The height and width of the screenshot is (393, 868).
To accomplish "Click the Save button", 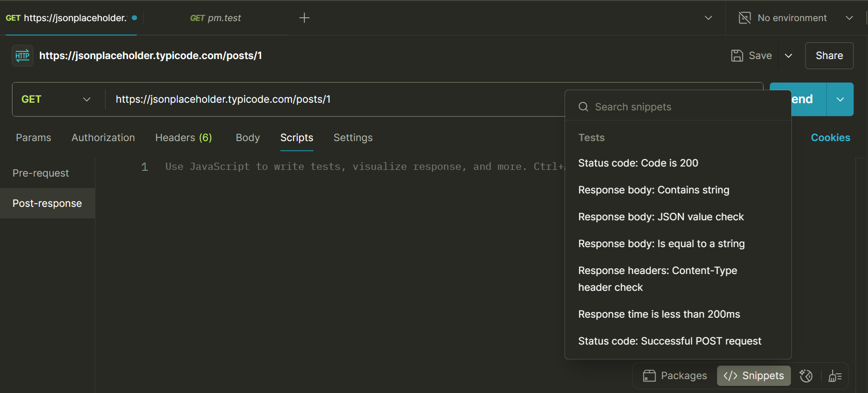I will [752, 56].
